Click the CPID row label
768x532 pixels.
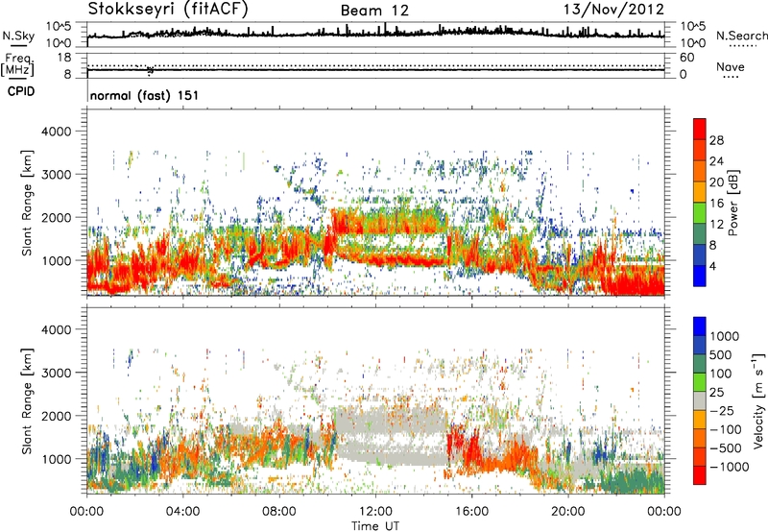pyautogui.click(x=21, y=91)
